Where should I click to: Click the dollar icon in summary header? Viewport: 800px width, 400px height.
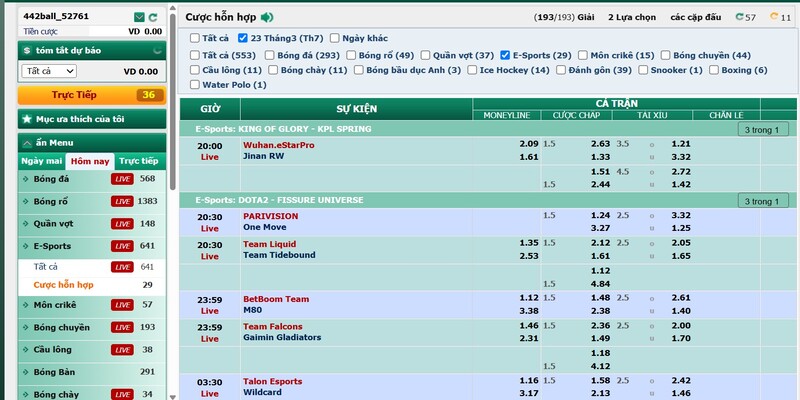point(27,51)
